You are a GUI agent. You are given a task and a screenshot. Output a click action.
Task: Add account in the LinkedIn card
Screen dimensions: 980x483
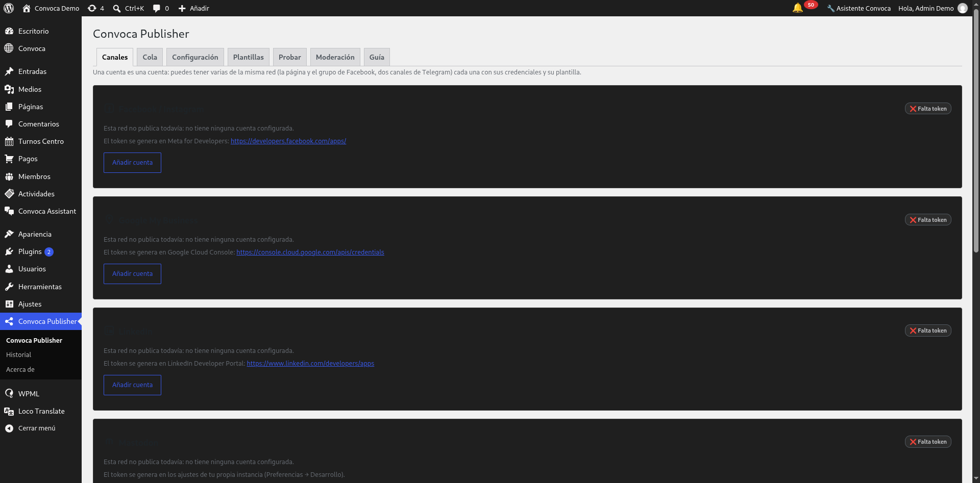coord(132,385)
